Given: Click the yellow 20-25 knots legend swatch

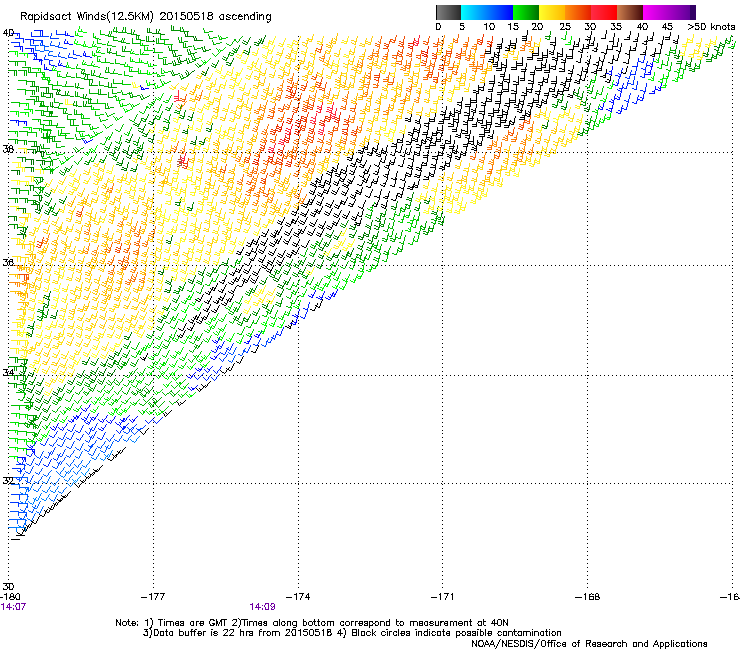Looking at the screenshot, I should click(552, 12).
